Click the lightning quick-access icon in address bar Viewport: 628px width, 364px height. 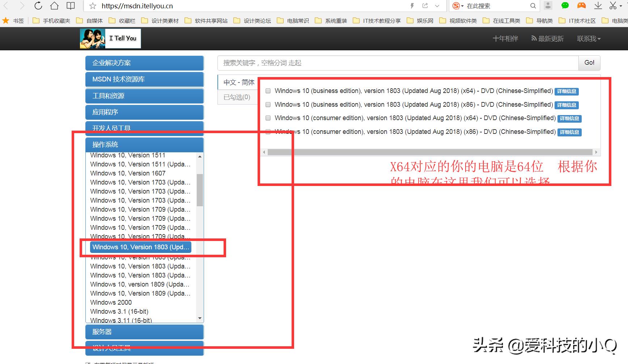pyautogui.click(x=412, y=6)
